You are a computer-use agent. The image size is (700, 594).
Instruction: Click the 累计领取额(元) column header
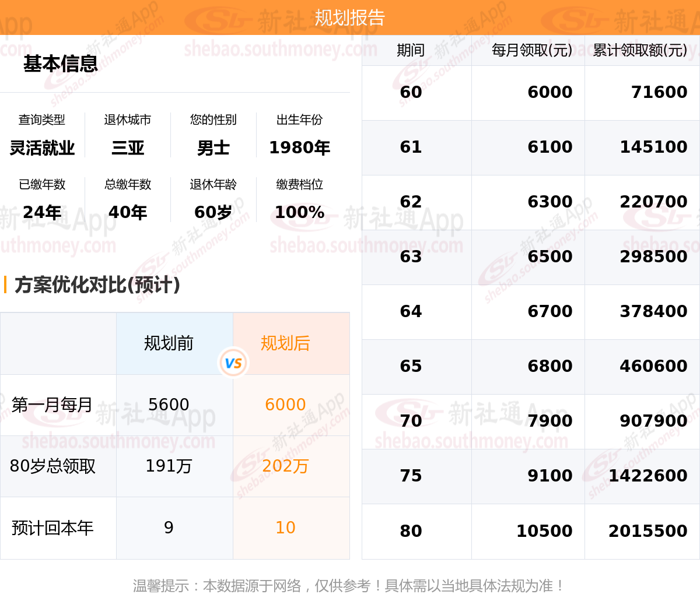(x=640, y=50)
